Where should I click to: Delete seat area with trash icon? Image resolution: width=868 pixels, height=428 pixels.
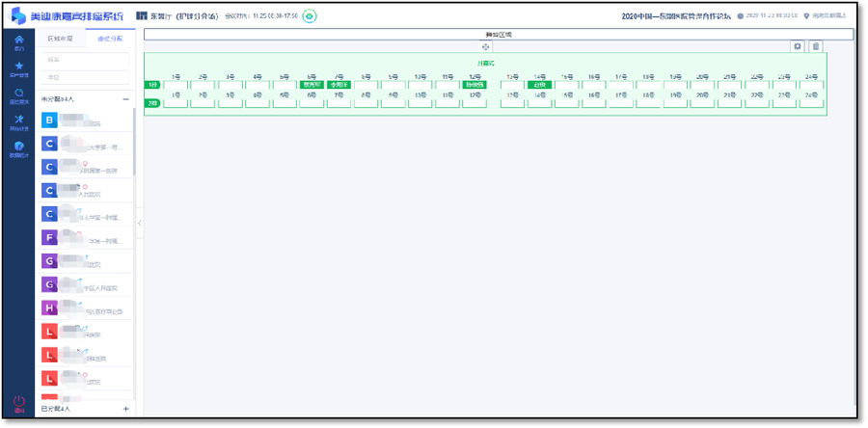[x=815, y=46]
